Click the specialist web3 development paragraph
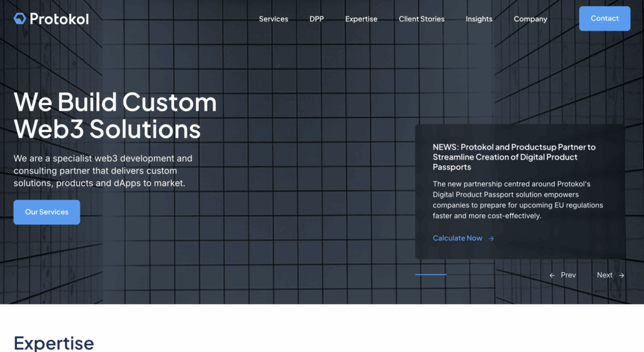The height and width of the screenshot is (352, 644). pos(103,171)
